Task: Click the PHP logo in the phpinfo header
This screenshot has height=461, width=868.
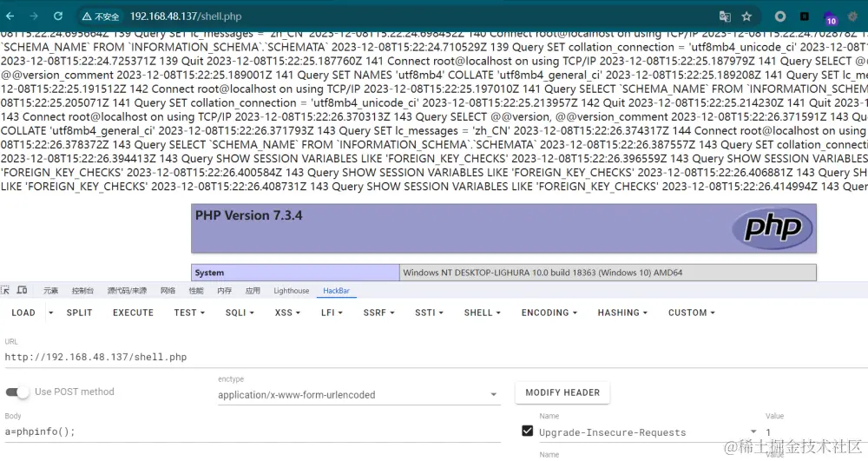Action: [773, 228]
